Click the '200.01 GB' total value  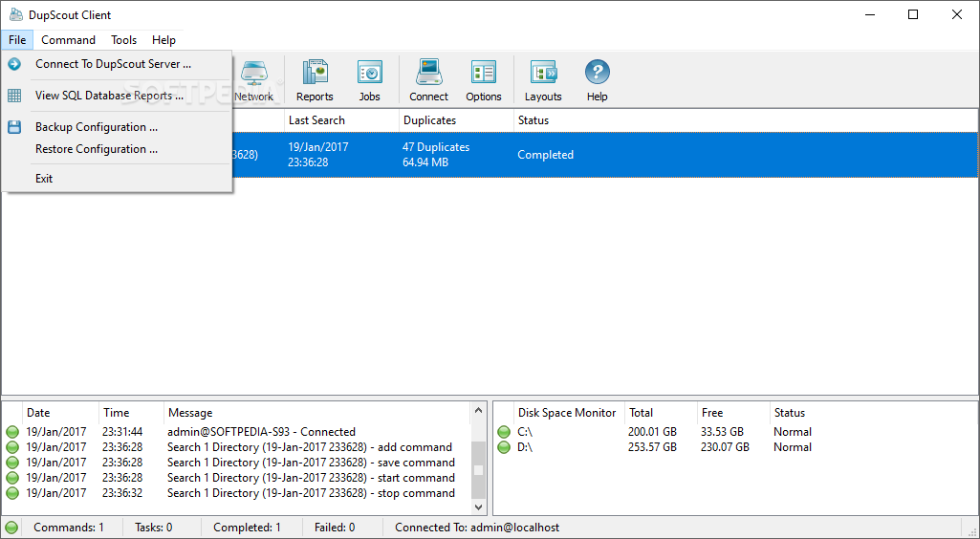652,432
